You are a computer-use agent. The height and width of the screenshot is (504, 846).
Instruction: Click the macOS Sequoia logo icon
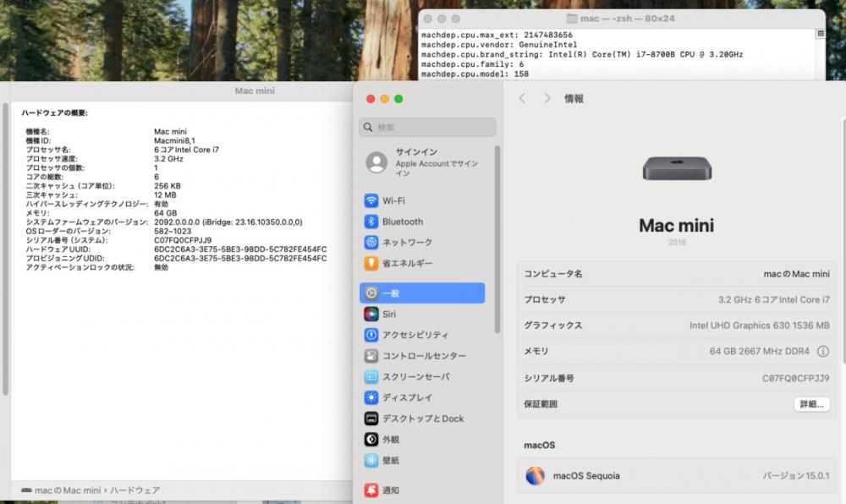pos(535,476)
